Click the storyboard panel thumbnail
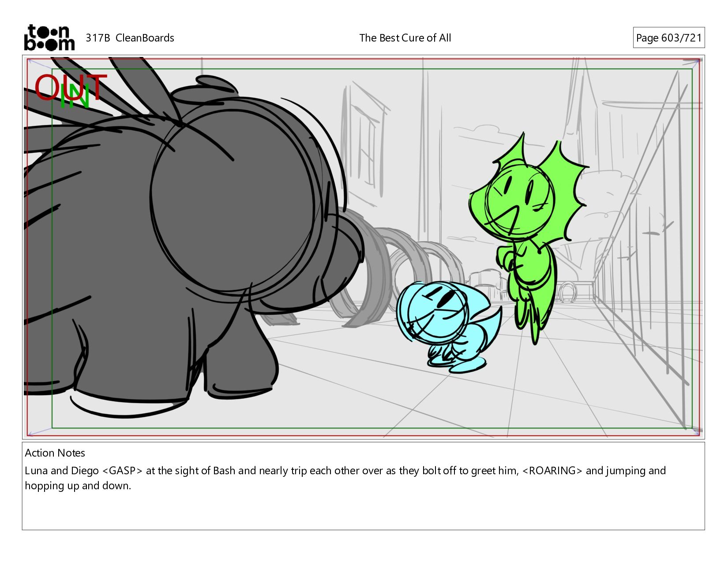Screen dimensions: 728x563 (x=363, y=247)
